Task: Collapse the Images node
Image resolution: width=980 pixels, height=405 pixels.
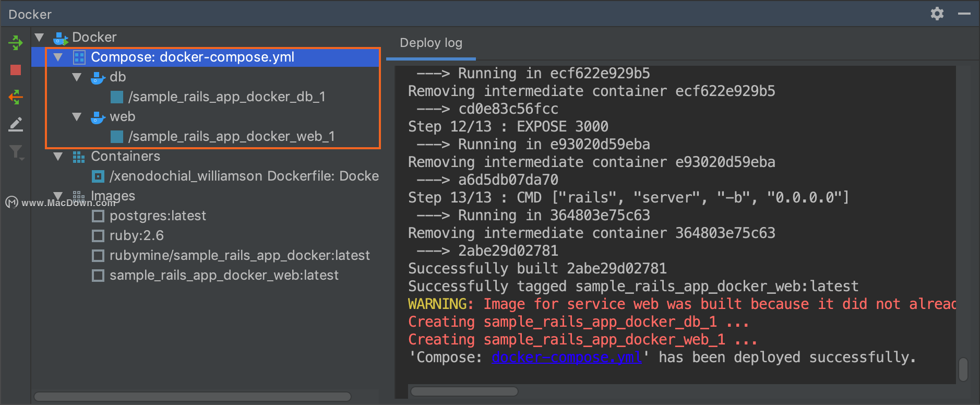Action: (x=58, y=196)
